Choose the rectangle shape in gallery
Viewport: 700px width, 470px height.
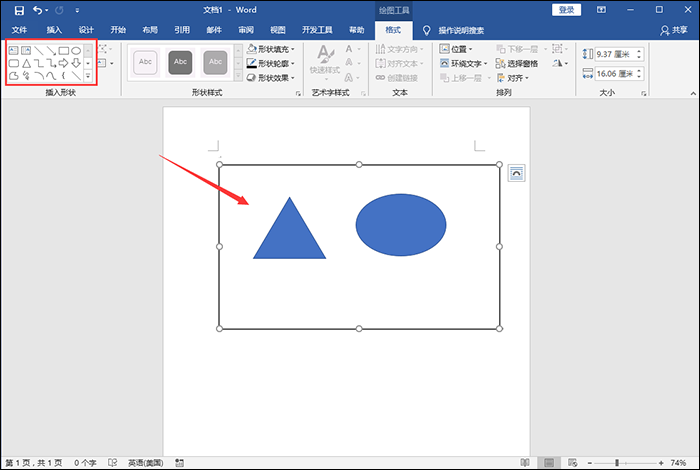point(63,50)
